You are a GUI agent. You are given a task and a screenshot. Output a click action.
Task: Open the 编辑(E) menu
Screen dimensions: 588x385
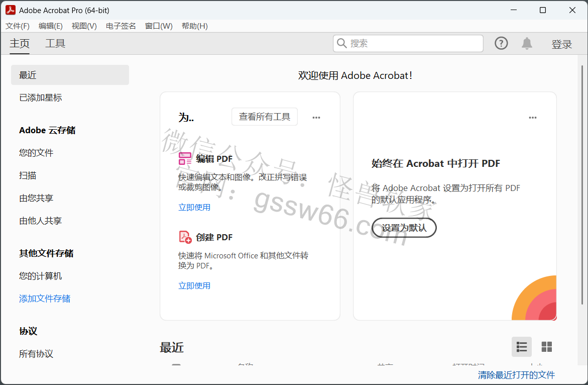tap(51, 26)
